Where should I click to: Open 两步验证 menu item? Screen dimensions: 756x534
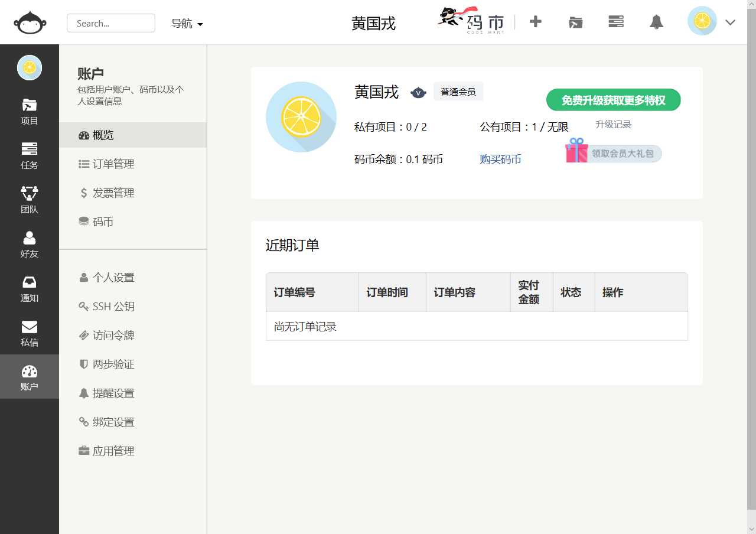coord(133,364)
